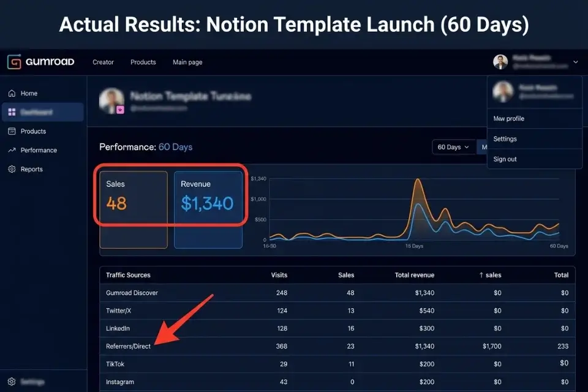
Task: Toggle the sales column sort direction
Action: pyautogui.click(x=490, y=275)
